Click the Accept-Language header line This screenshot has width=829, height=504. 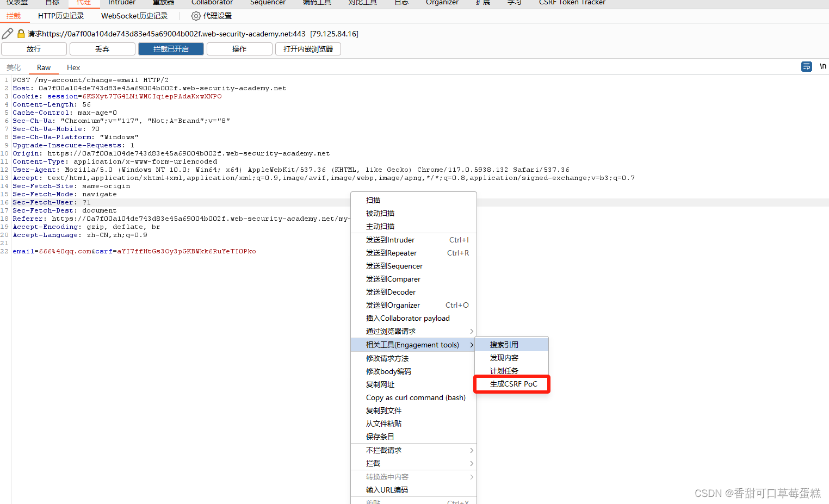80,235
